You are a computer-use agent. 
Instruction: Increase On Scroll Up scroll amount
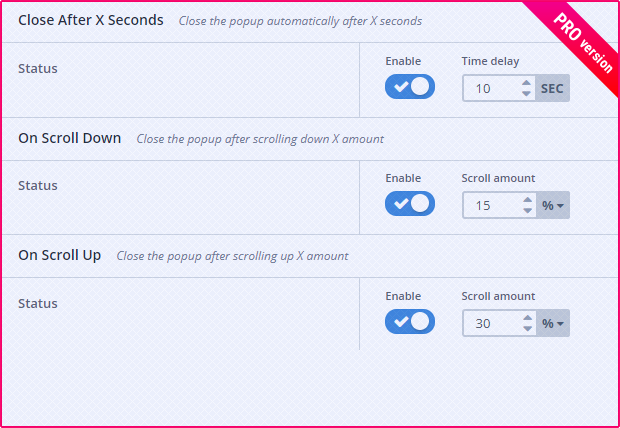click(526, 318)
